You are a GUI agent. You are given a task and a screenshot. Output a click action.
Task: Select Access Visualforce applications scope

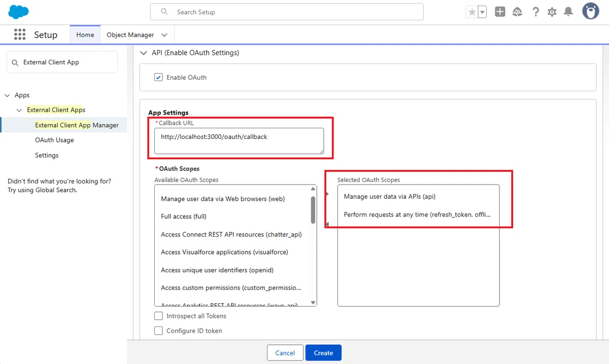click(x=224, y=252)
